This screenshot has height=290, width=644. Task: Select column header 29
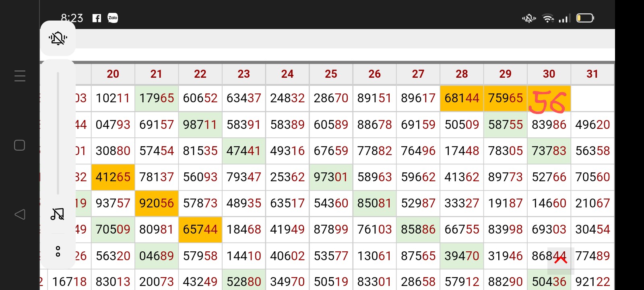point(506,74)
